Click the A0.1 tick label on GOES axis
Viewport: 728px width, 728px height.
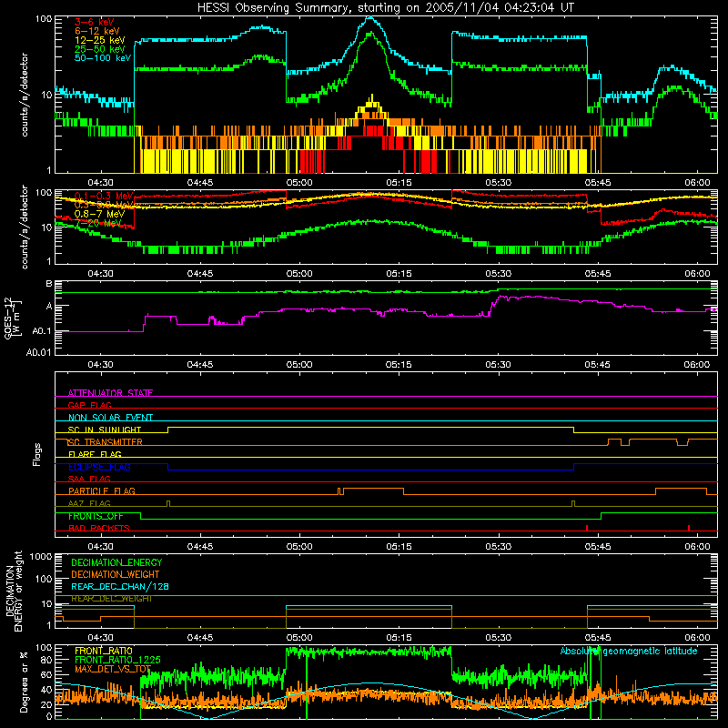[42, 331]
